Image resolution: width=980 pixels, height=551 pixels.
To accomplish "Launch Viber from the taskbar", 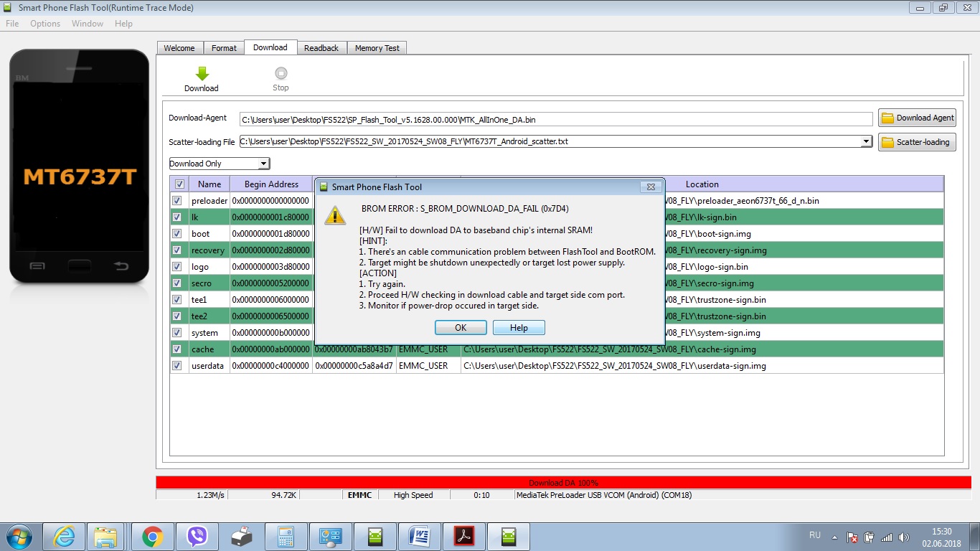I will (x=197, y=537).
